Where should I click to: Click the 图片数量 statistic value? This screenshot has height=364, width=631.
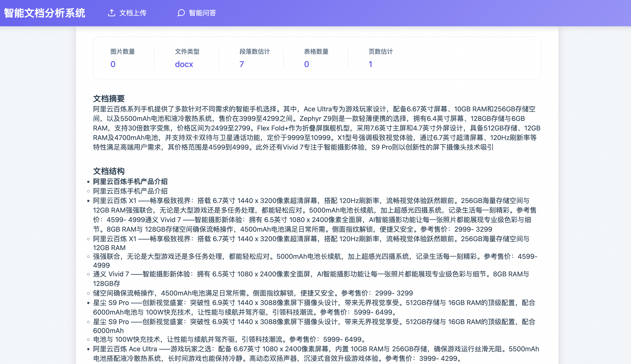coord(113,64)
